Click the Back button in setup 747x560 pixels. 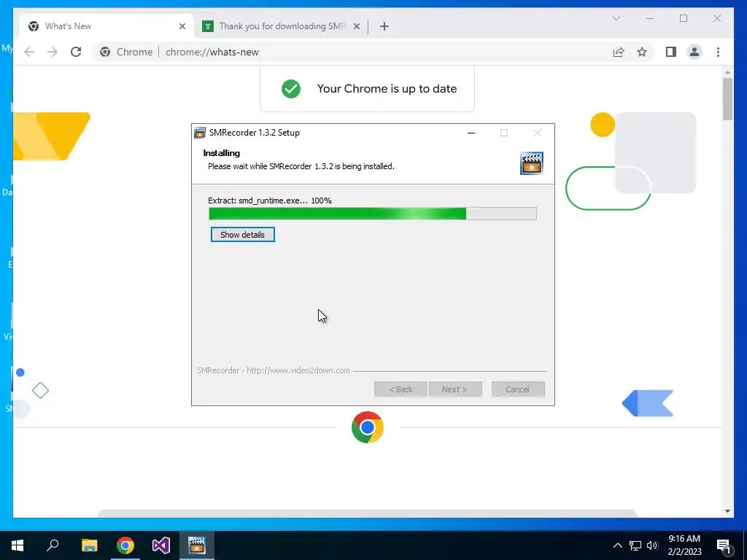400,389
